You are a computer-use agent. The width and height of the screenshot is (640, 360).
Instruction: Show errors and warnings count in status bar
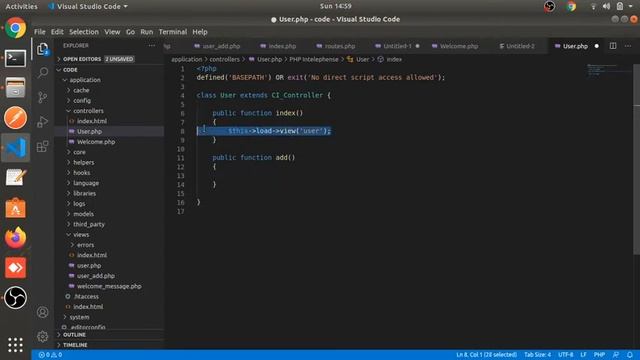coord(50,355)
